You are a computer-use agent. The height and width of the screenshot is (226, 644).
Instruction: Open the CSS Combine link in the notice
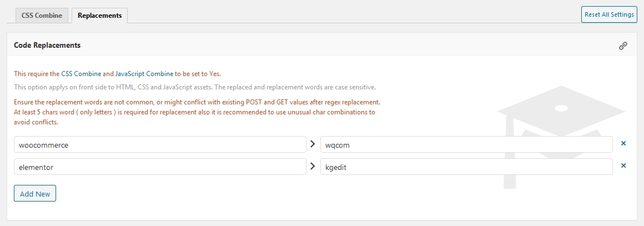coord(81,74)
